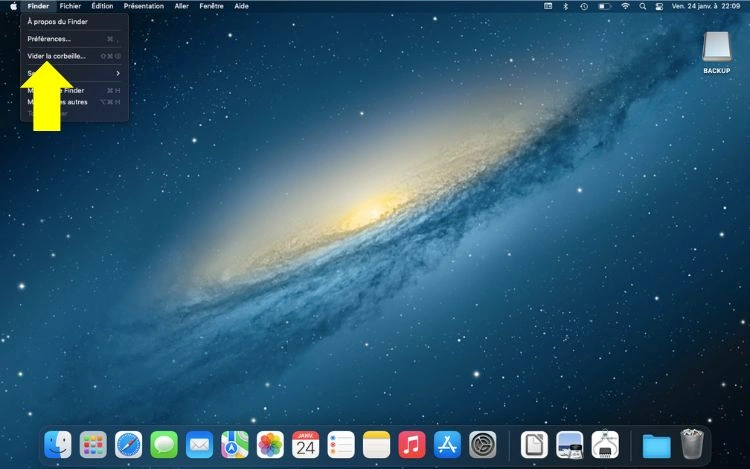Open System Preferences gear in the Dock

pos(483,445)
